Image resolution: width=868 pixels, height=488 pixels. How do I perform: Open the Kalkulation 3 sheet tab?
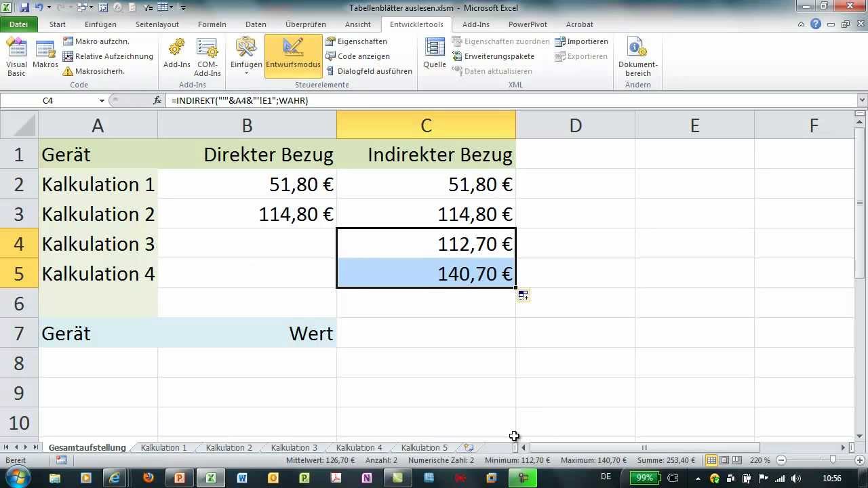click(x=294, y=447)
